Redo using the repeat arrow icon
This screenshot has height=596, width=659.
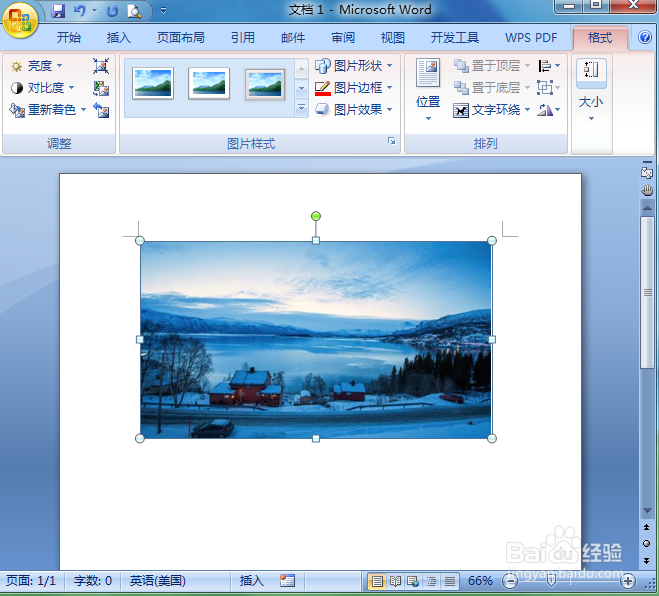(112, 11)
